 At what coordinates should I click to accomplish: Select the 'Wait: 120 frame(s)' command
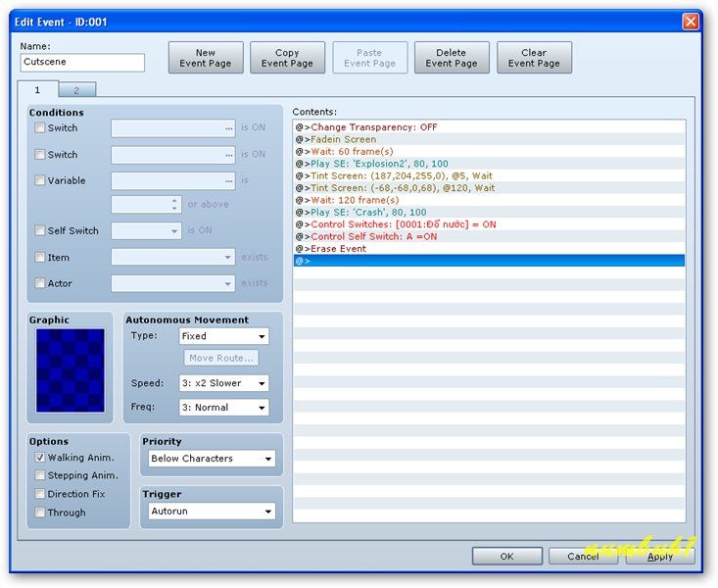pyautogui.click(x=489, y=200)
